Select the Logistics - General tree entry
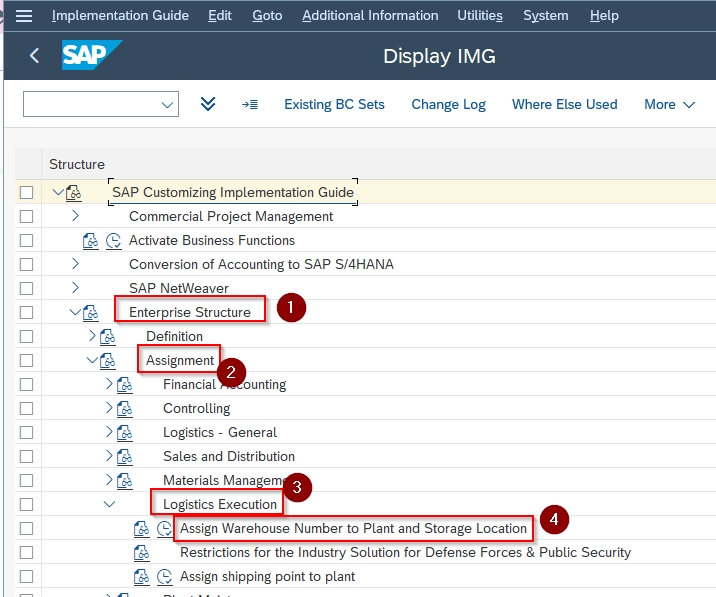 pos(220,433)
